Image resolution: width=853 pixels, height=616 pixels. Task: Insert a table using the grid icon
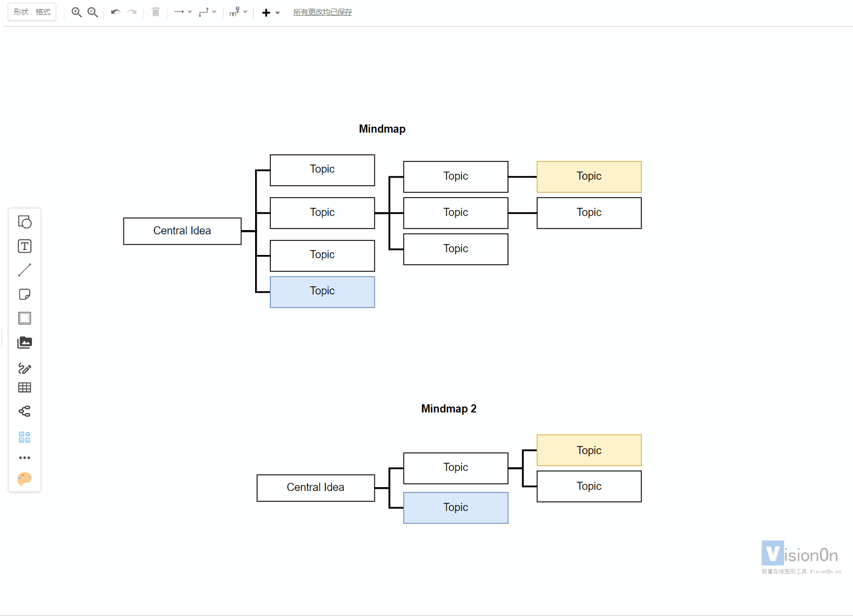click(x=24, y=388)
